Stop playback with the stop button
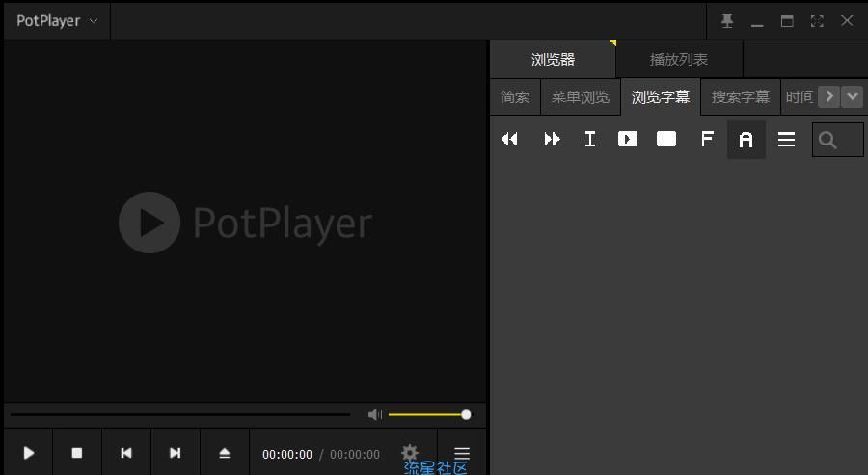868x475 pixels. click(77, 453)
